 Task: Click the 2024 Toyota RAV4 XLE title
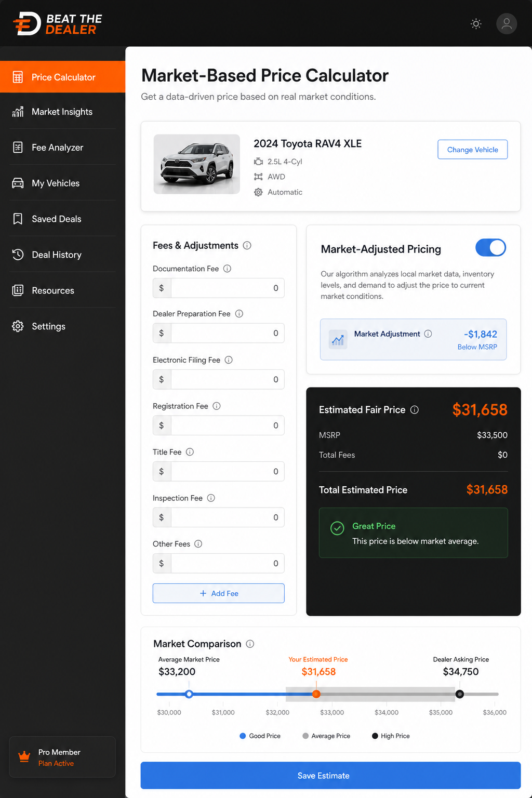pos(308,144)
